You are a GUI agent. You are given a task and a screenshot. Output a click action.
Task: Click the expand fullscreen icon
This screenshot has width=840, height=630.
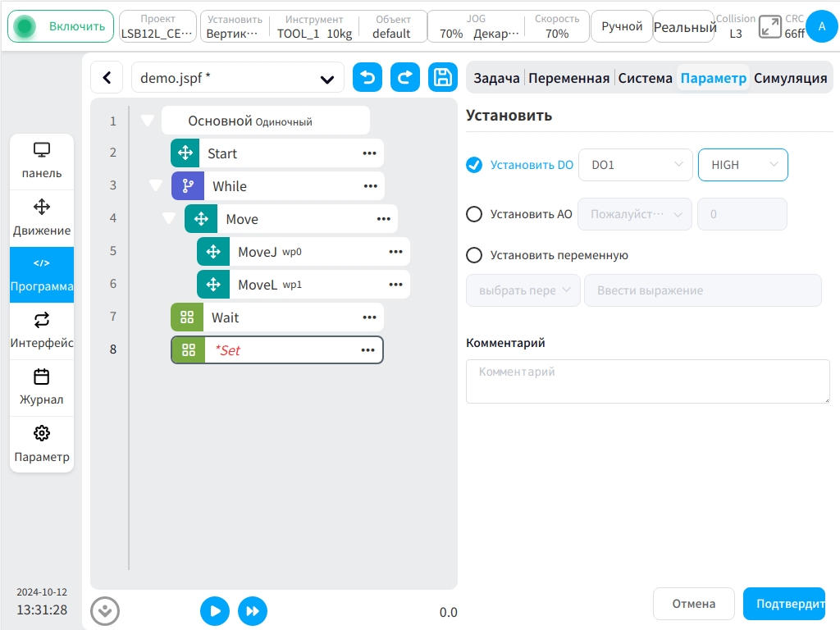tap(769, 26)
